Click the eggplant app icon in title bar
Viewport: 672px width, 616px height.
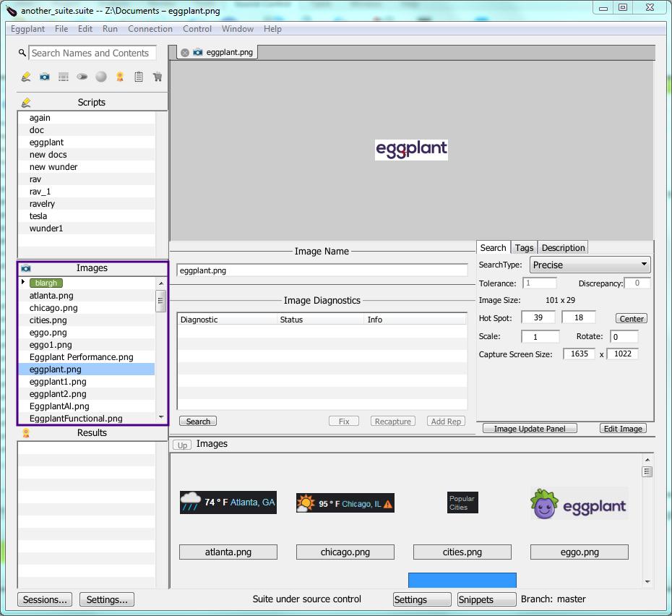coord(12,11)
